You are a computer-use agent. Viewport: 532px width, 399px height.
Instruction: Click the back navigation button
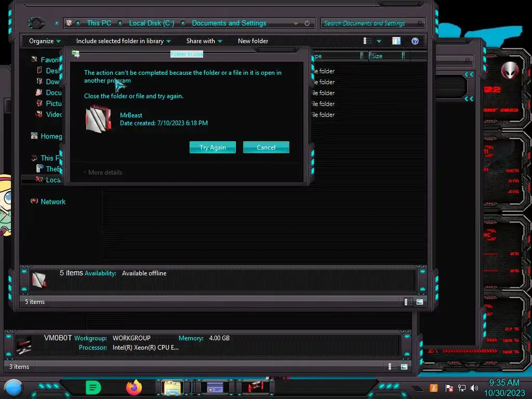coord(36,23)
